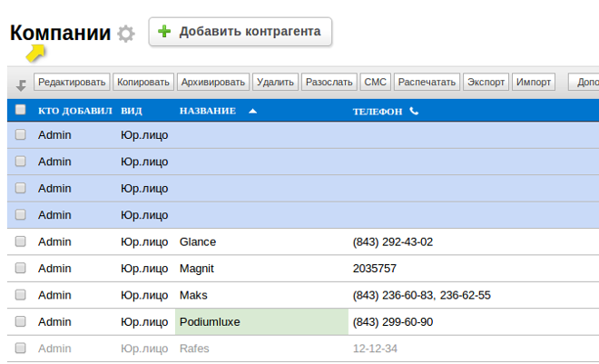Click the green plus icon to add a contractor
Image resolution: width=599 pixels, height=364 pixels.
(x=164, y=32)
